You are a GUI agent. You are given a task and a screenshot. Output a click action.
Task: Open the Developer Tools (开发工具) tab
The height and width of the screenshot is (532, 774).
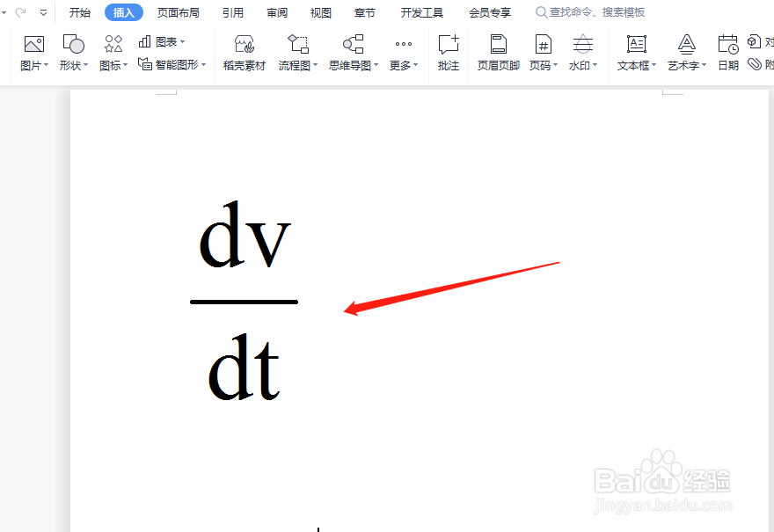tap(422, 12)
